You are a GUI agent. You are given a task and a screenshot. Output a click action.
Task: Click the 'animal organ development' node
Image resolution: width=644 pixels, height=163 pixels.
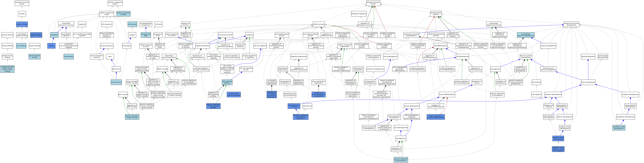pyautogui.click(x=603, y=57)
